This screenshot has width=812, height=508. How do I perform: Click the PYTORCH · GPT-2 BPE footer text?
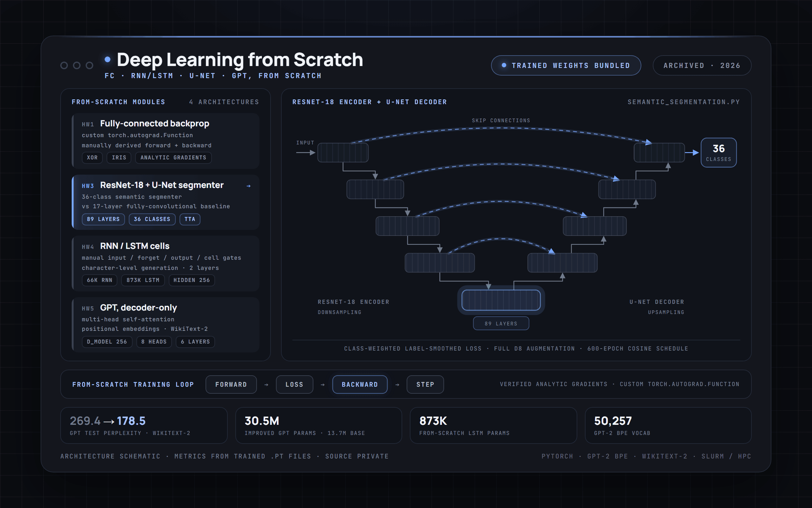click(646, 457)
